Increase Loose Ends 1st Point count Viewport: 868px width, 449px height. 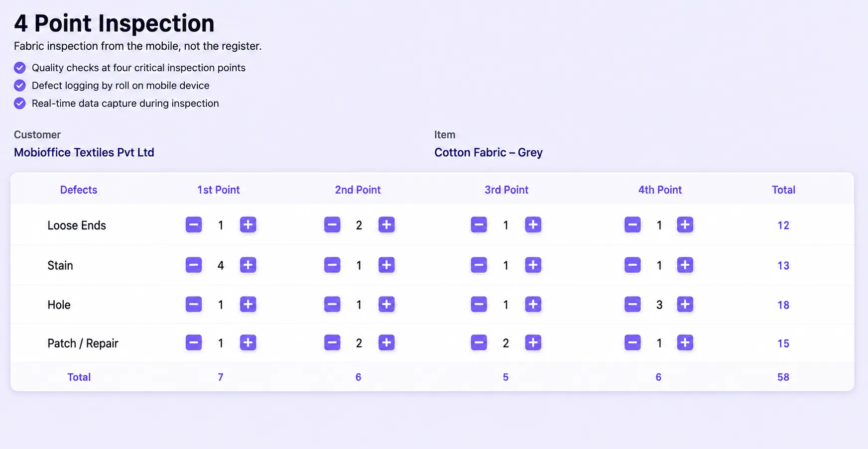248,225
